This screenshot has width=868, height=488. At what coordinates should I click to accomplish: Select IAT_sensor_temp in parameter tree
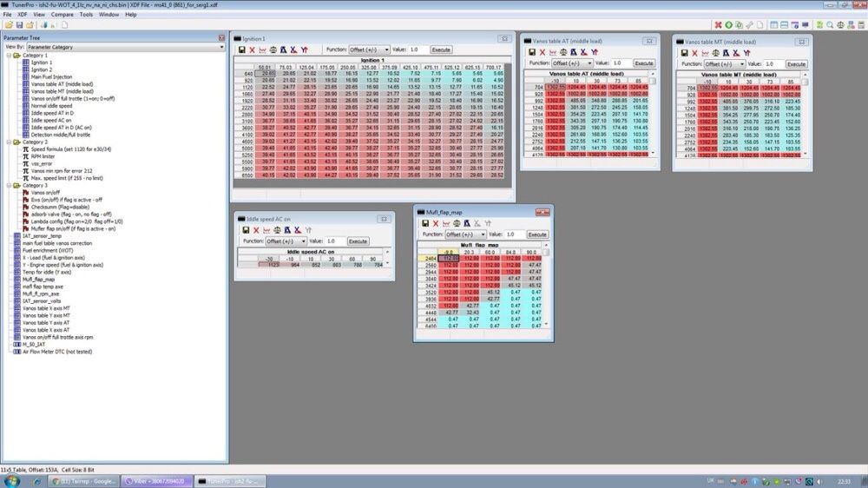point(42,236)
